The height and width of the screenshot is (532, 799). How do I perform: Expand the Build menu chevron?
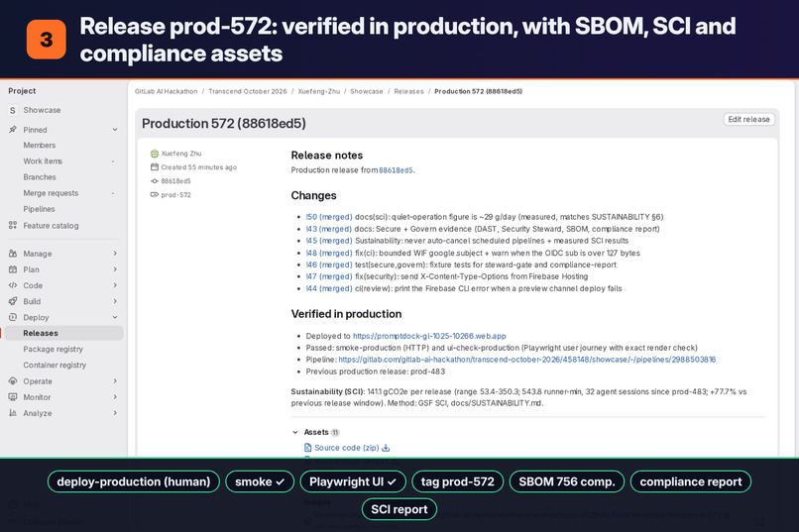[x=115, y=301]
